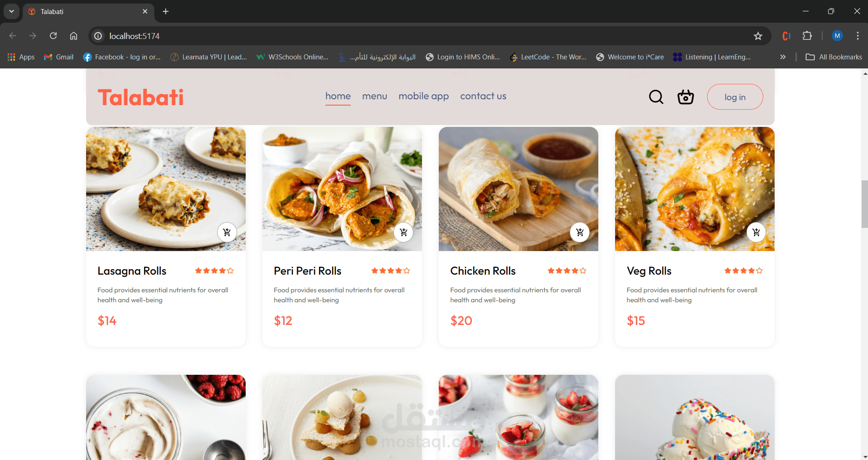This screenshot has width=868, height=460.
Task: Open the search icon in Talabati navbar
Action: (656, 97)
